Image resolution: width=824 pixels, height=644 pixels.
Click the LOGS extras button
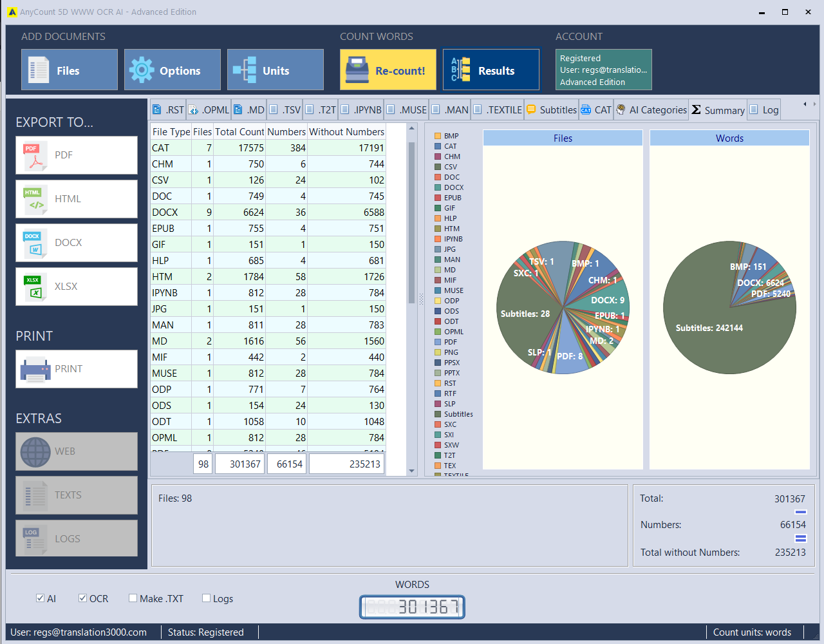77,538
